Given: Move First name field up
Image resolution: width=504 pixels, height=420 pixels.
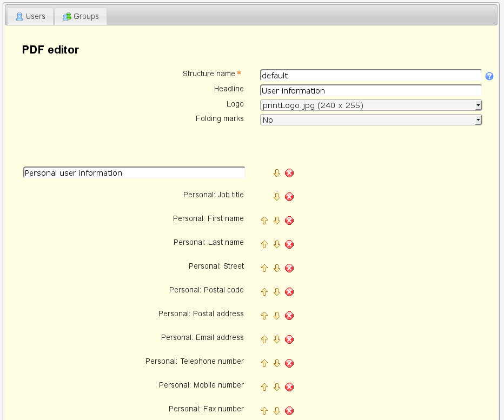Looking at the screenshot, I should tap(264, 221).
